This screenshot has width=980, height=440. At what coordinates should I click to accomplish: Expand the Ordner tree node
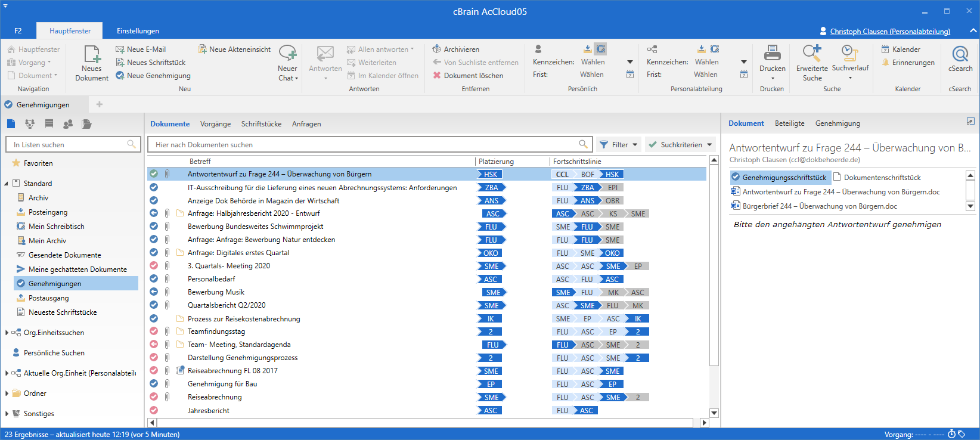point(7,393)
